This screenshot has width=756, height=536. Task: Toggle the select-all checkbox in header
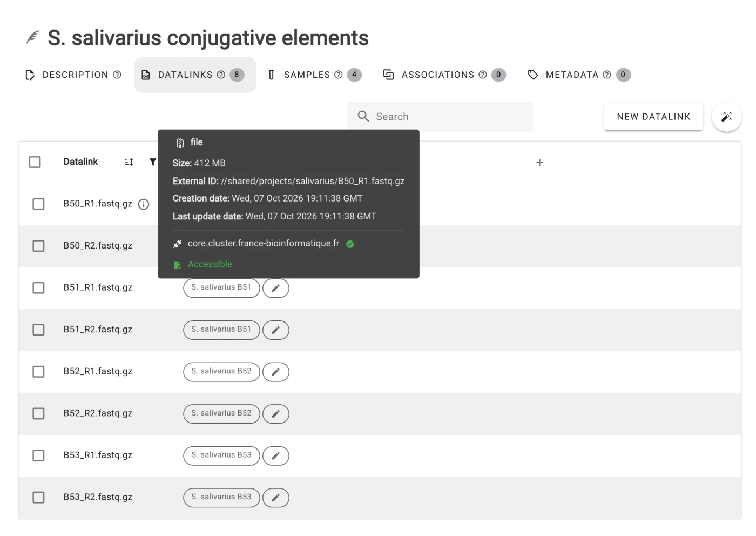(x=35, y=162)
